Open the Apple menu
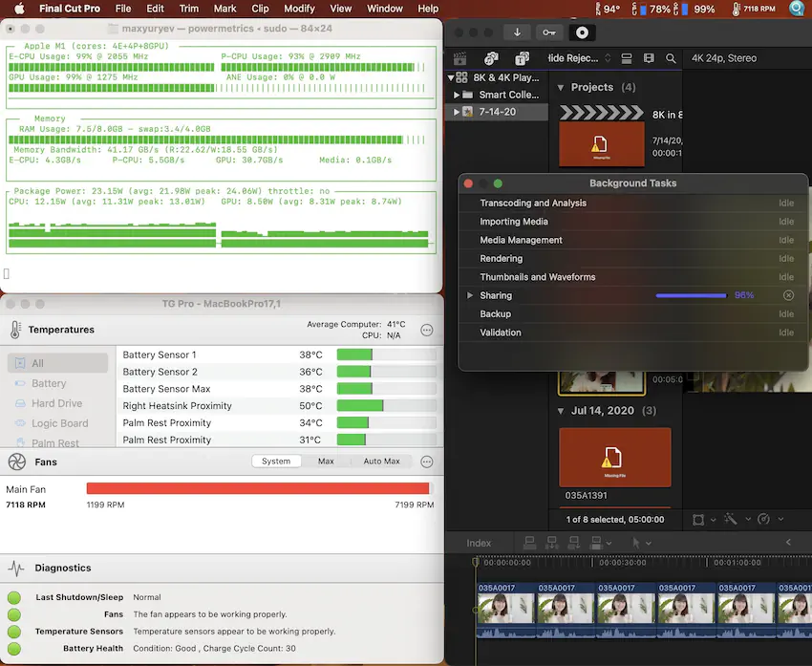 pyautogui.click(x=19, y=9)
